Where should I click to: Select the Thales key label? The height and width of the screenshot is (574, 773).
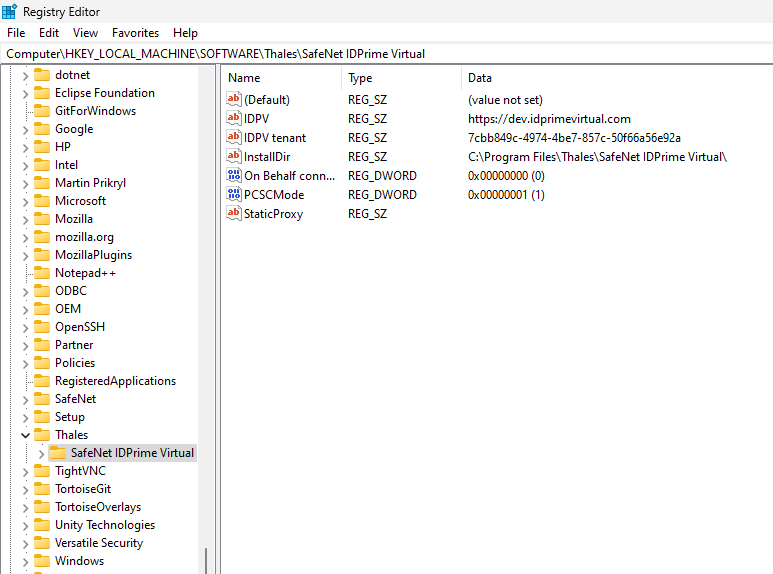tap(71, 435)
